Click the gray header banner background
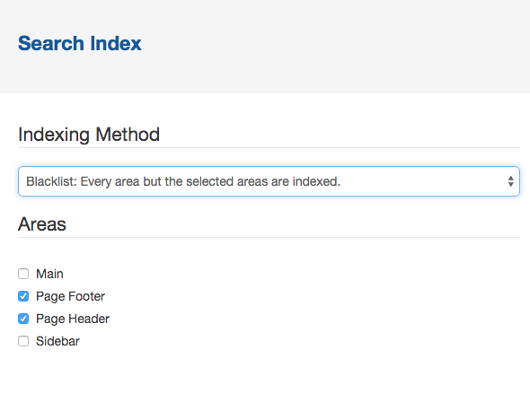 [335, 47]
